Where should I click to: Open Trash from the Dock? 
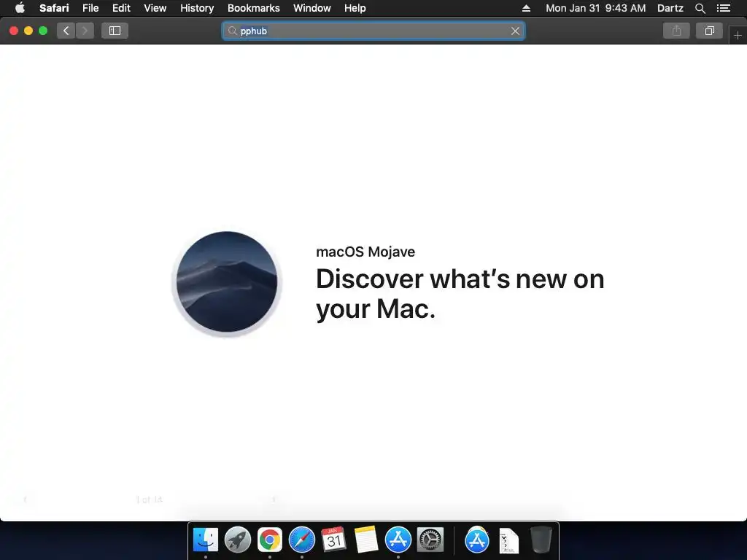(x=541, y=540)
